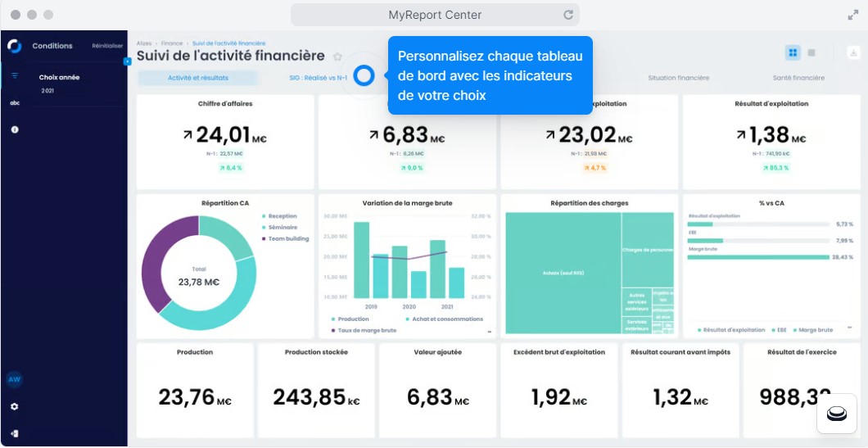The width and height of the screenshot is (868, 448).
Task: Mark dashboard as favorite with star icon
Action: [337, 57]
